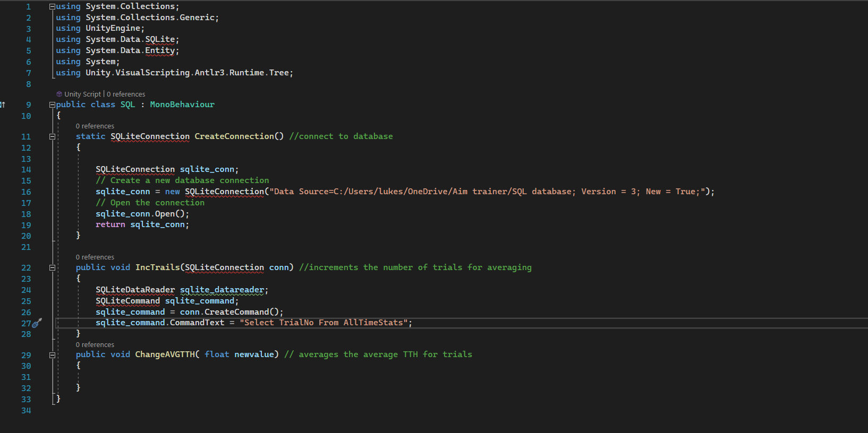Click the screwdriver quick actions icon

(x=37, y=323)
